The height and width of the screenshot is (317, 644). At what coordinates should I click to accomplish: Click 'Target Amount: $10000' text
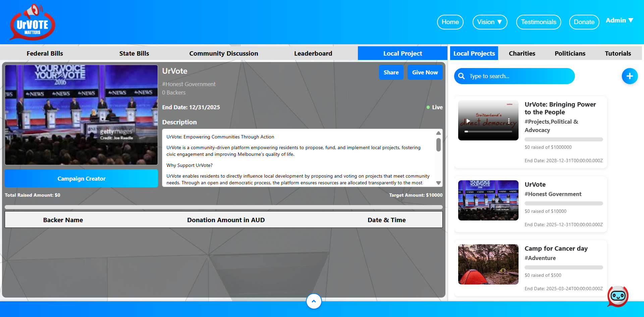point(416,195)
